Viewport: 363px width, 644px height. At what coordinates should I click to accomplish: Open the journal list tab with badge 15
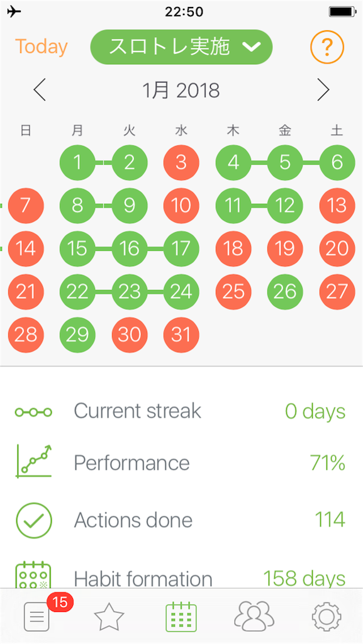point(36,616)
